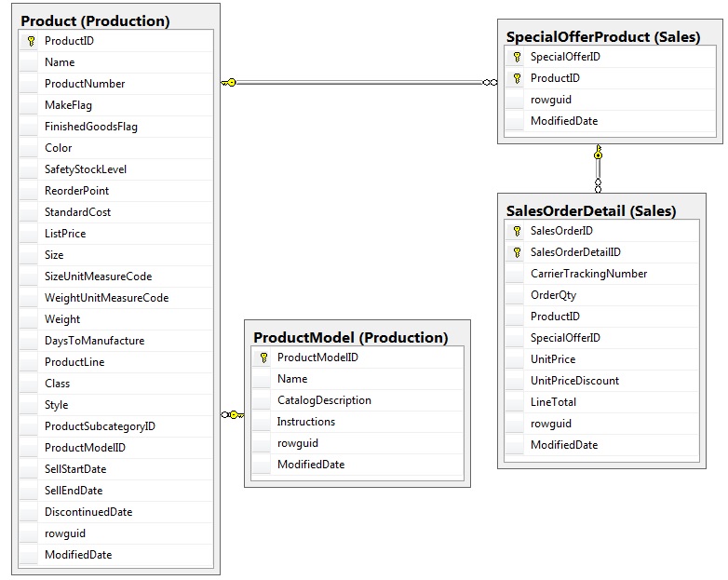Image resolution: width=728 pixels, height=580 pixels.
Task: Click the key endpoint of the Product–SpecialOfferProduct relationship
Action: coord(228,83)
